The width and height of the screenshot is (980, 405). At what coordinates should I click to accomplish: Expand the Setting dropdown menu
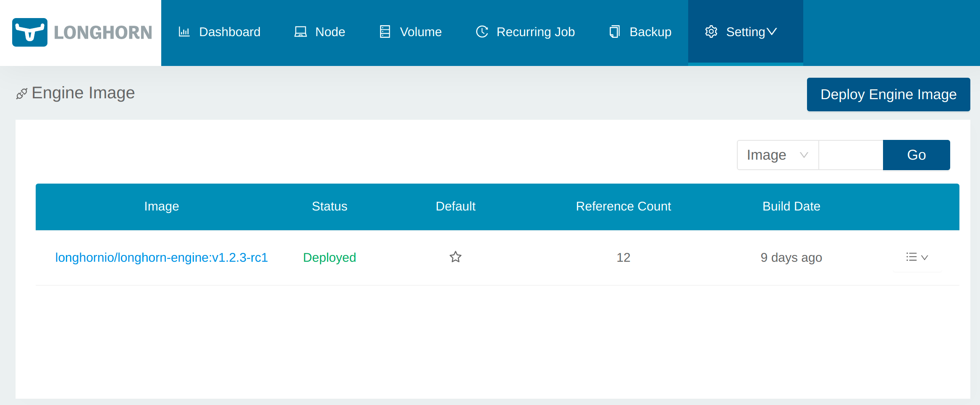click(x=751, y=32)
